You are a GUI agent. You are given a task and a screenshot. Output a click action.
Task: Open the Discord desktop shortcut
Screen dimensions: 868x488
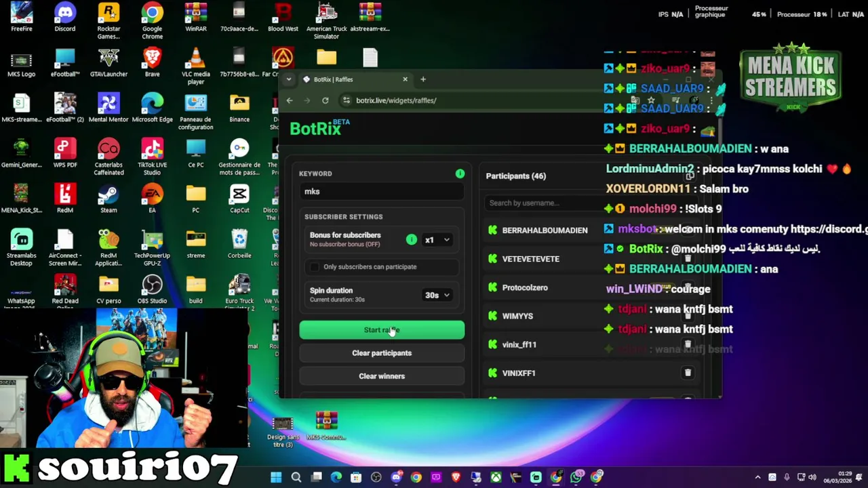coord(65,17)
